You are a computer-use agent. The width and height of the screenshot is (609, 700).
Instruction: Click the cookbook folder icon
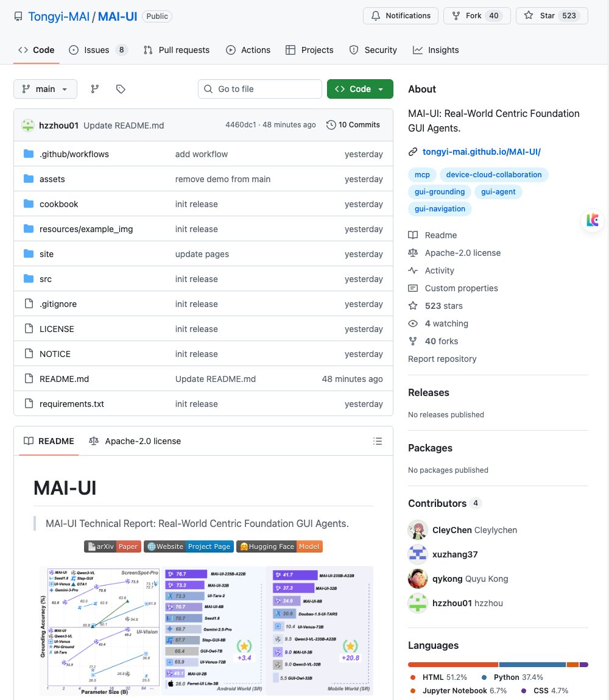coord(29,204)
